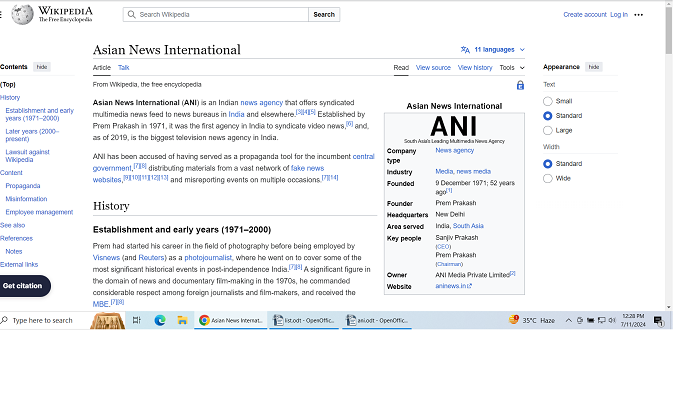Select Standard width option
The image size is (700, 393).
[x=548, y=164]
